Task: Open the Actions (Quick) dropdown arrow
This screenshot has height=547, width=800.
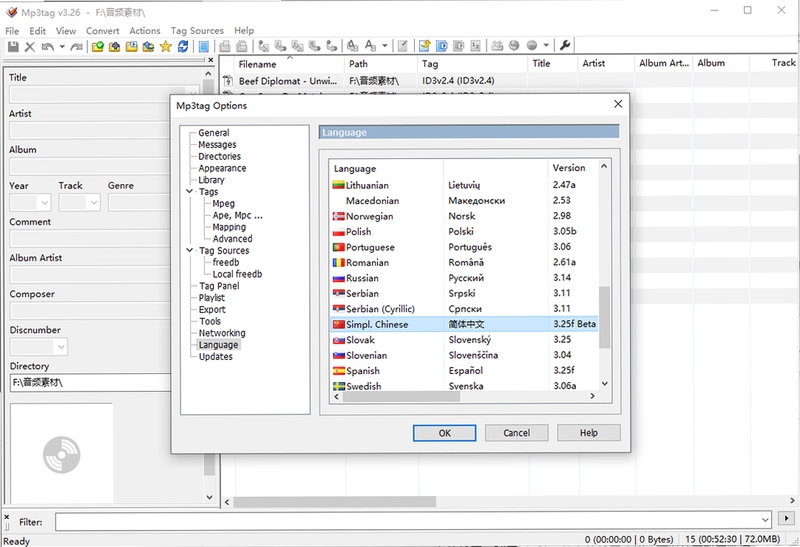Action: tap(385, 46)
